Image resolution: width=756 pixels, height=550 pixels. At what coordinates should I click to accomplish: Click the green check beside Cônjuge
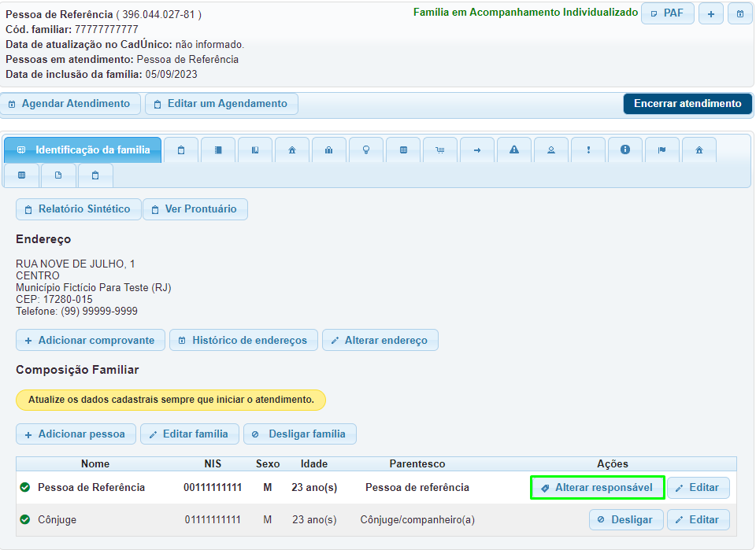[x=25, y=519]
